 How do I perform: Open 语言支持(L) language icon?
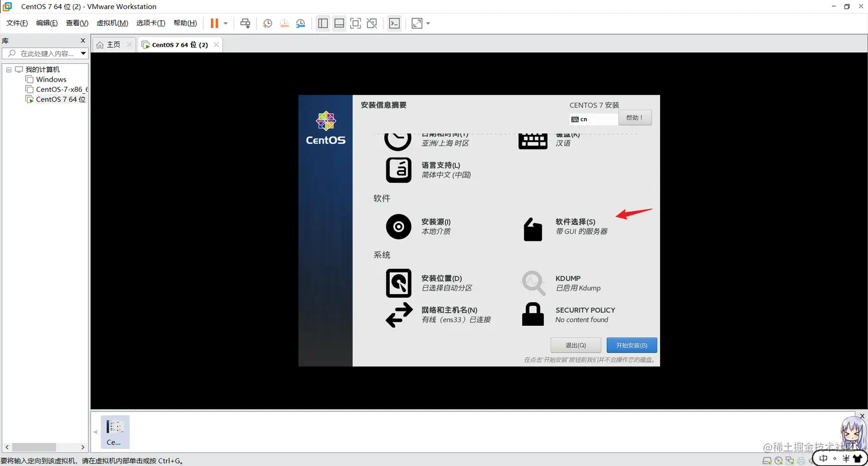point(398,170)
